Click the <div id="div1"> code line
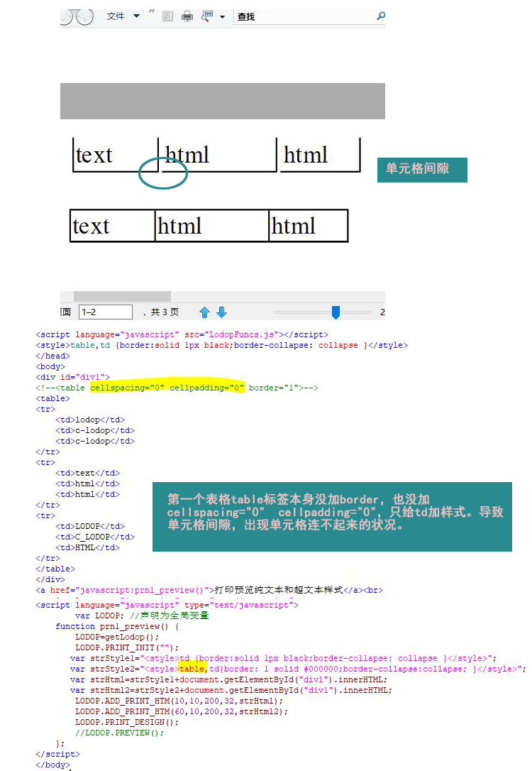 tap(72, 377)
